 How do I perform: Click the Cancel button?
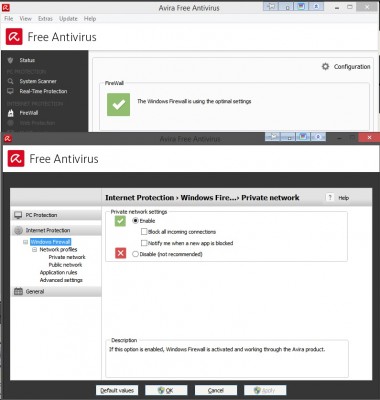[216, 390]
